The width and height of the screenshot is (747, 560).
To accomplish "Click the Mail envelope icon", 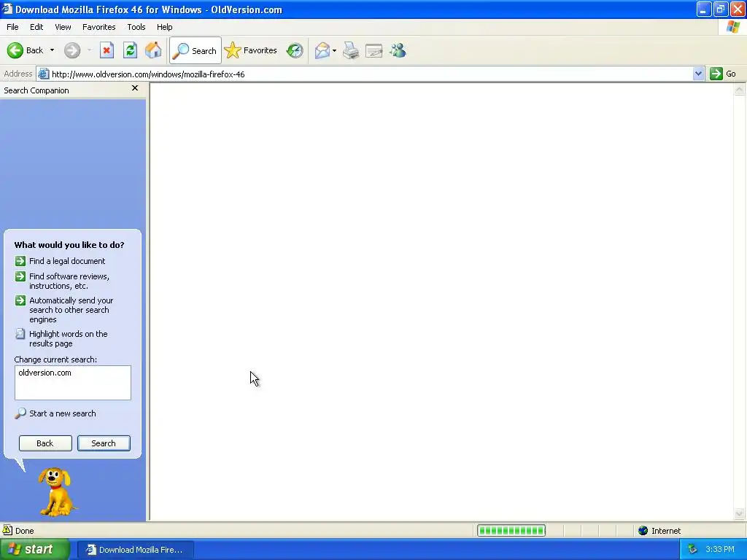I will point(322,50).
